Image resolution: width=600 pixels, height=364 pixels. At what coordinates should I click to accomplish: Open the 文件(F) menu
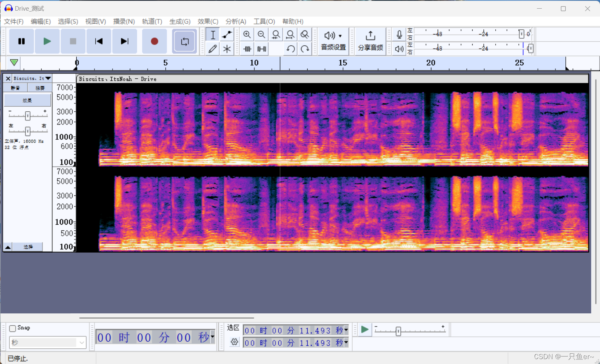tap(14, 21)
